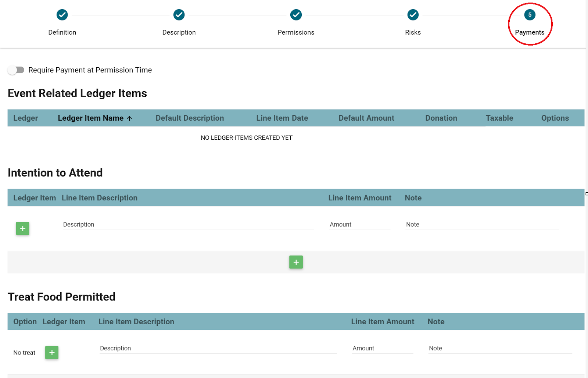Image resolution: width=588 pixels, height=378 pixels.
Task: Go to the Risks step label
Action: click(x=413, y=32)
